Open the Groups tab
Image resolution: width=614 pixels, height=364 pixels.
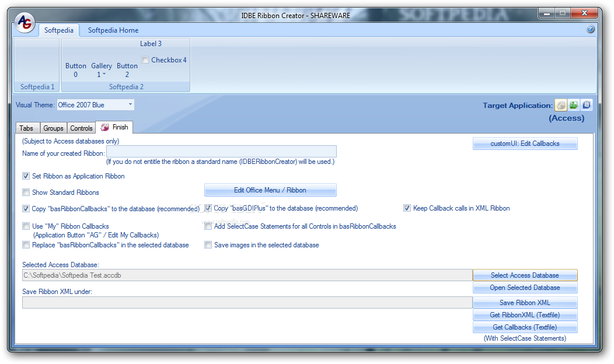click(x=53, y=128)
